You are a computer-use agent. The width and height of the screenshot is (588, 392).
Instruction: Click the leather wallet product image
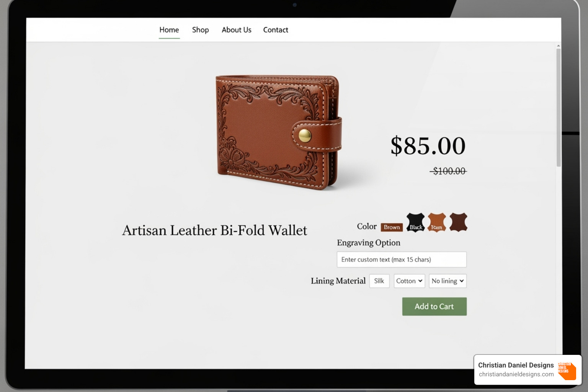pos(278,132)
